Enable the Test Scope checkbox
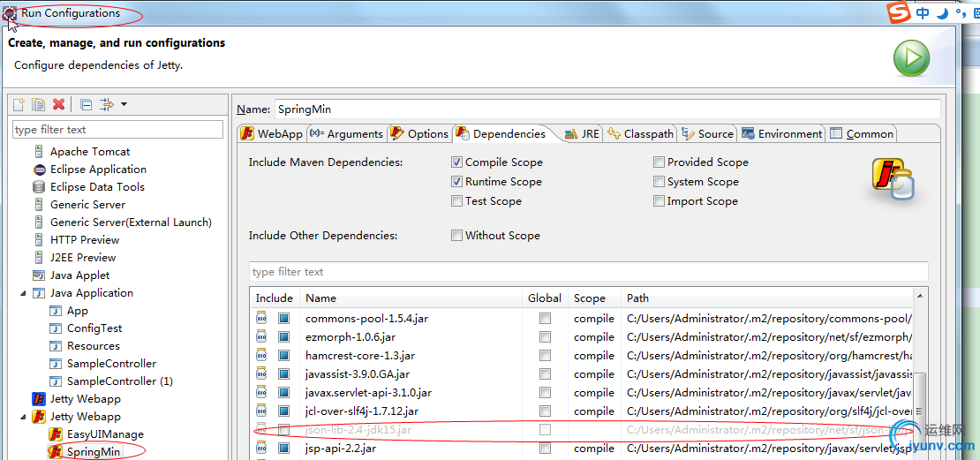Viewport: 980px width, 460px height. (456, 201)
